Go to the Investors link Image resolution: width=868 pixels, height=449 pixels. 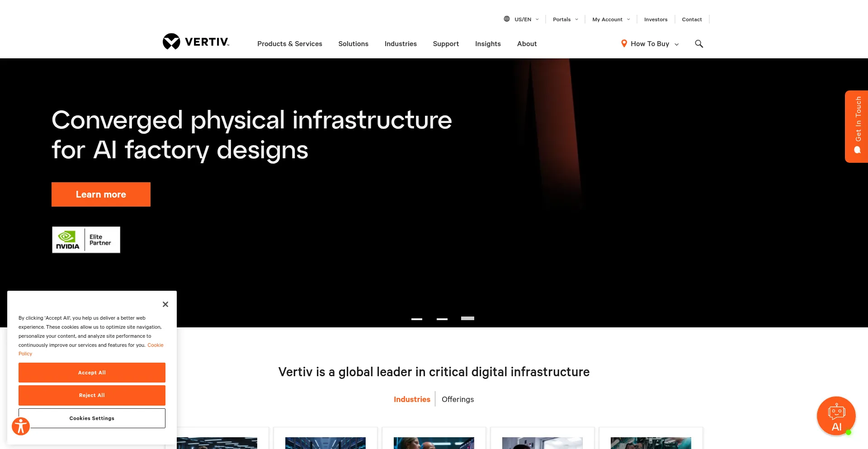(x=656, y=19)
